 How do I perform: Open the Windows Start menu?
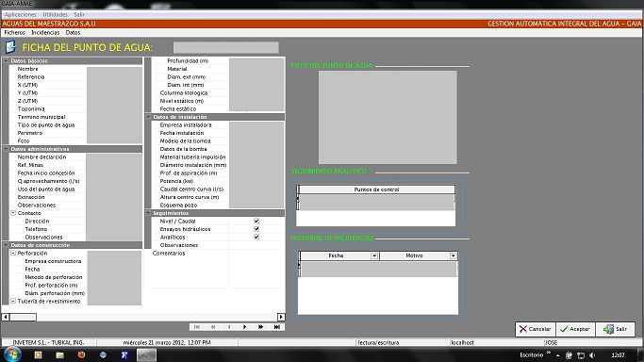pos(11,354)
